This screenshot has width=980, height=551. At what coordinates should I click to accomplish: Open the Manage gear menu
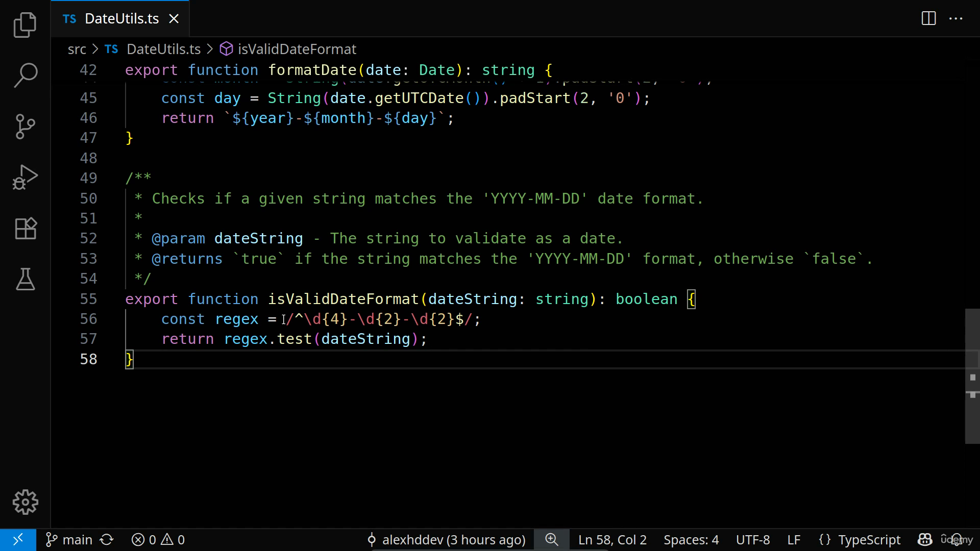pos(25,503)
